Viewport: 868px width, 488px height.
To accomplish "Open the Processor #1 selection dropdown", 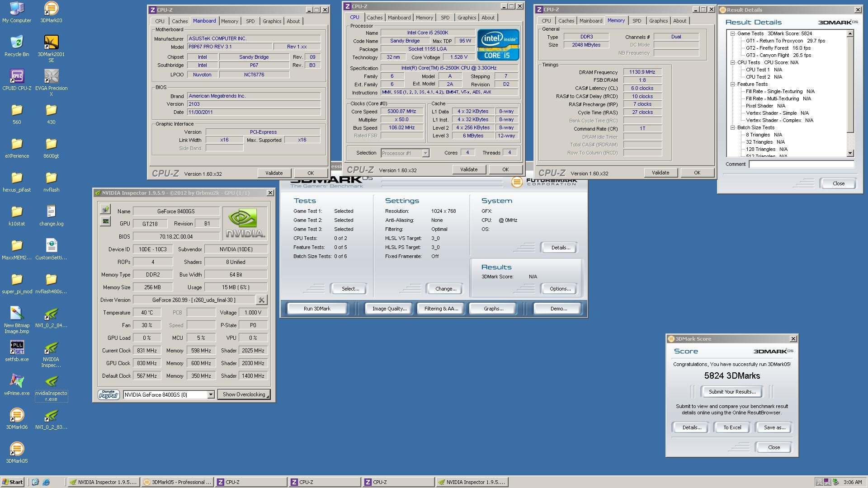I will pyautogui.click(x=425, y=153).
